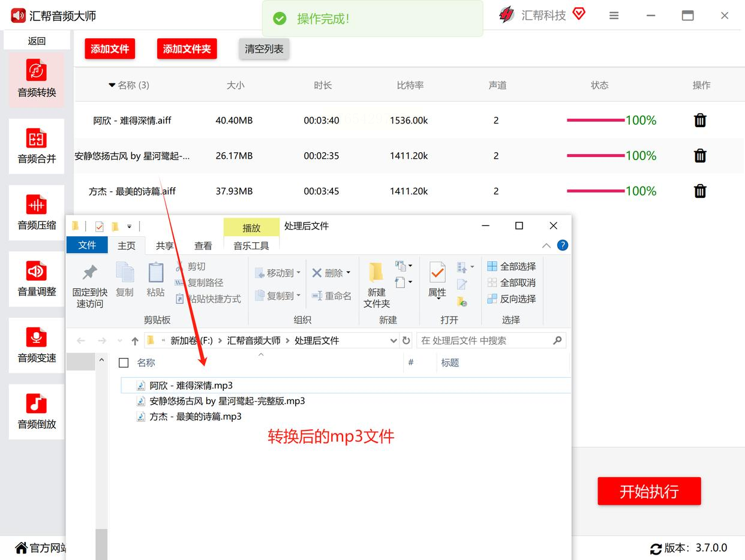
Task: Click the 官方网站 home icon
Action: pos(21,547)
